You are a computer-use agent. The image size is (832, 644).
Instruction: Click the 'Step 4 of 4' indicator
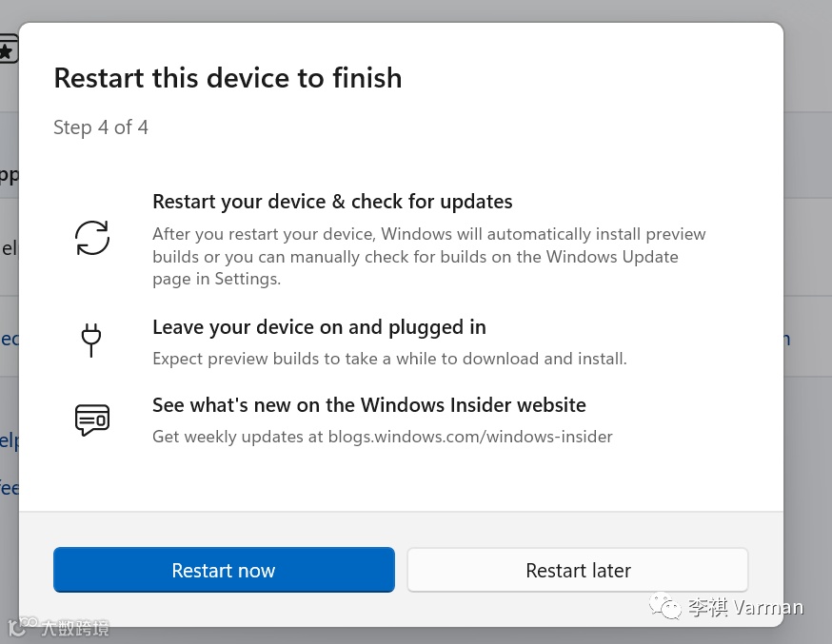[x=101, y=127]
